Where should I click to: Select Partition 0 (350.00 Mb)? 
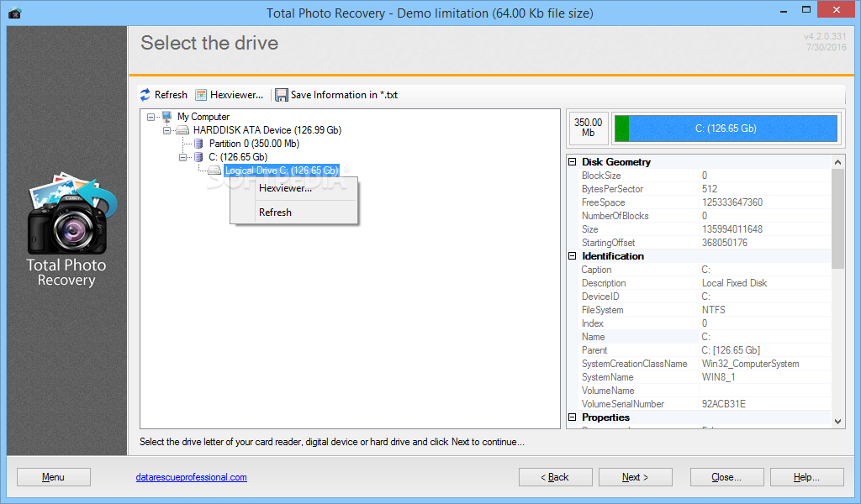click(254, 144)
